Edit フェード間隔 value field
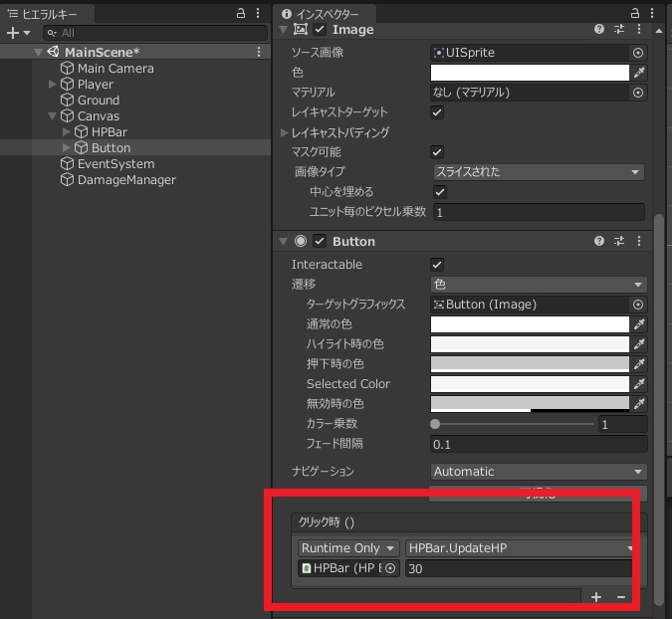 539,444
